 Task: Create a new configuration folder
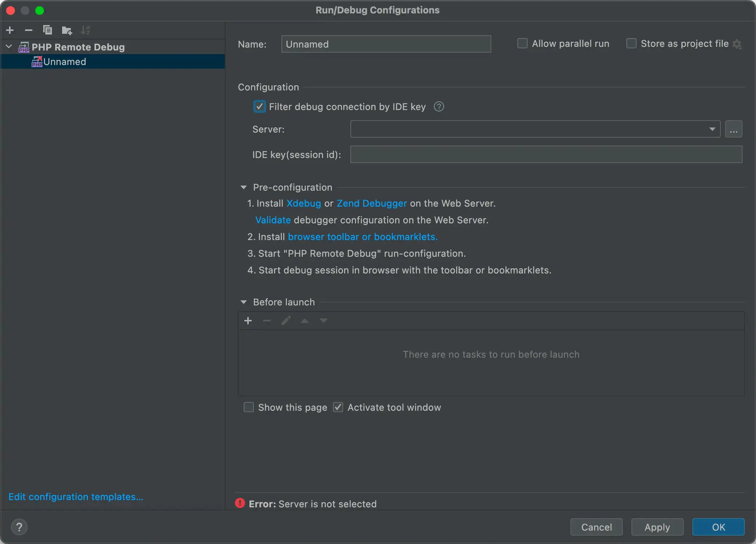(x=67, y=30)
